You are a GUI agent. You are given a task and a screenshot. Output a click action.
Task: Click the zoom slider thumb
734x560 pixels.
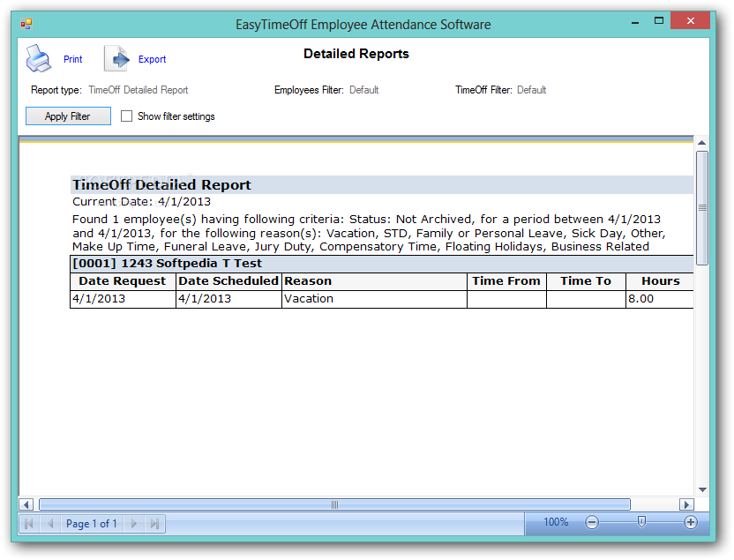tap(641, 521)
